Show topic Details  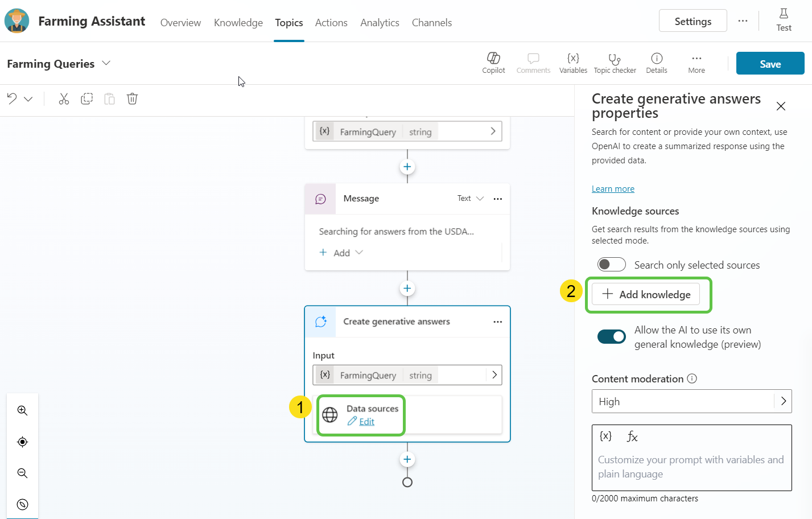[656, 63]
